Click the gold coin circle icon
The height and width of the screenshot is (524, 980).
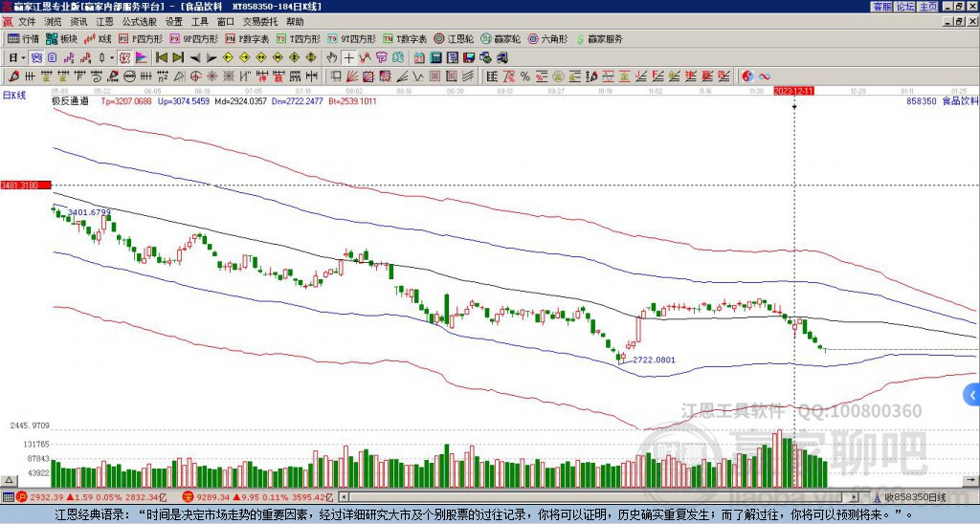click(558, 76)
